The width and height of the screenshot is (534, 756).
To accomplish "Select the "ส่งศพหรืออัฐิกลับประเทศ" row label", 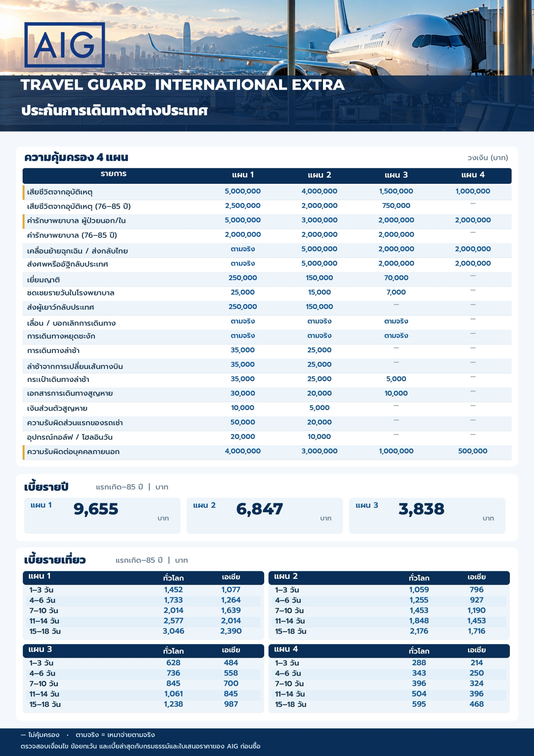I will 67,264.
